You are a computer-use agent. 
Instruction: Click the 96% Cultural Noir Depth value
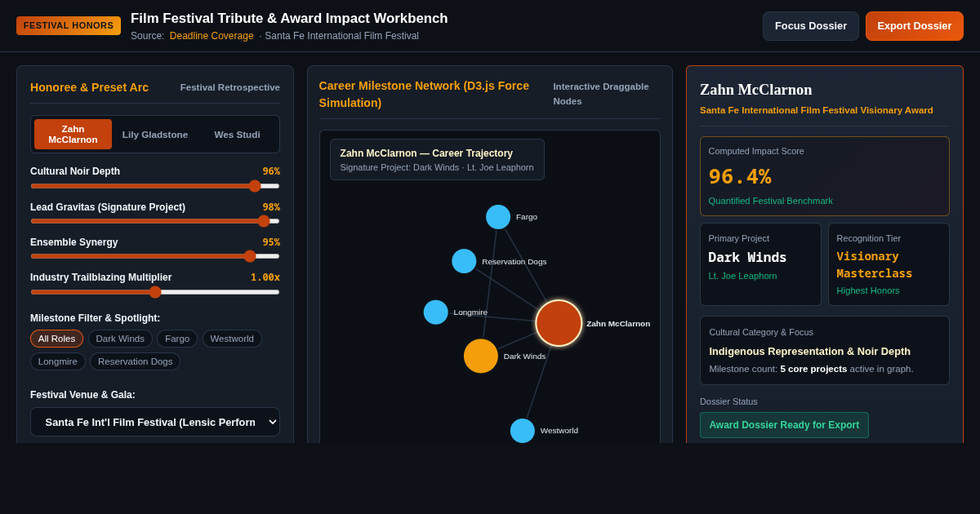point(271,171)
